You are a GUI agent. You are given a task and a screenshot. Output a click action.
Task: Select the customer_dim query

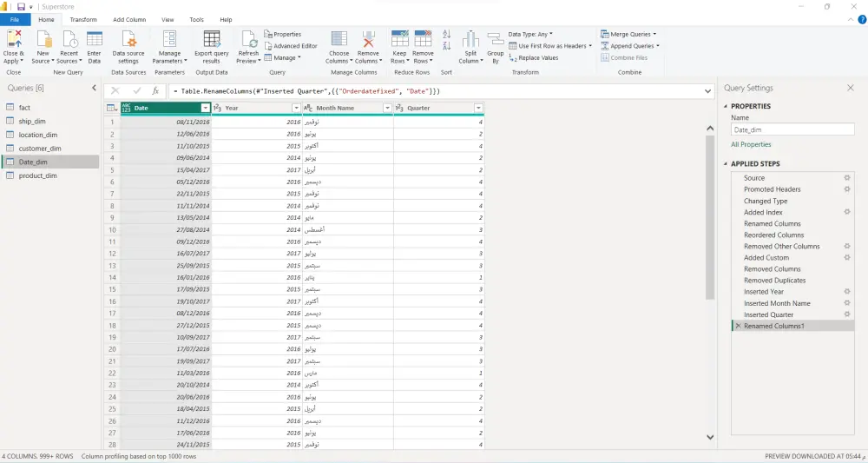pos(51,149)
